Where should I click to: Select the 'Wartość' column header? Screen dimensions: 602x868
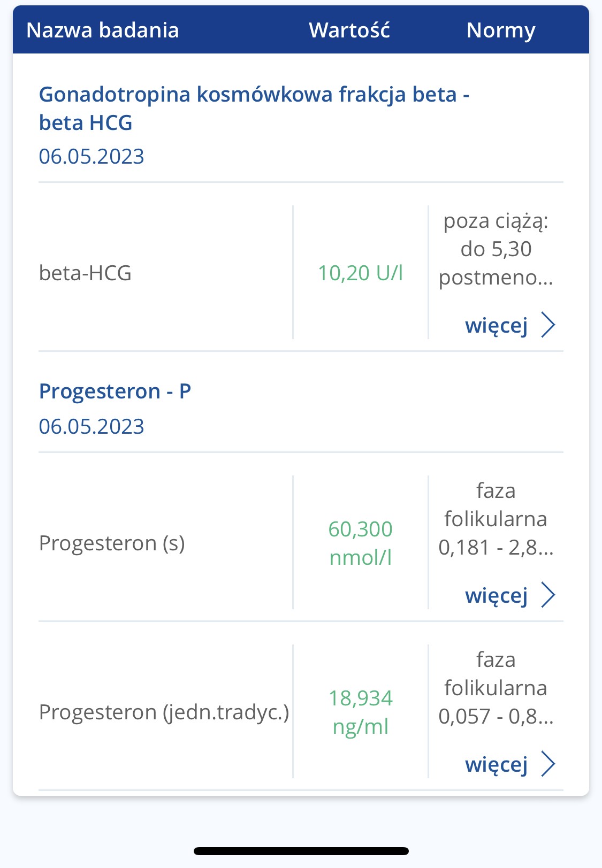tap(349, 30)
